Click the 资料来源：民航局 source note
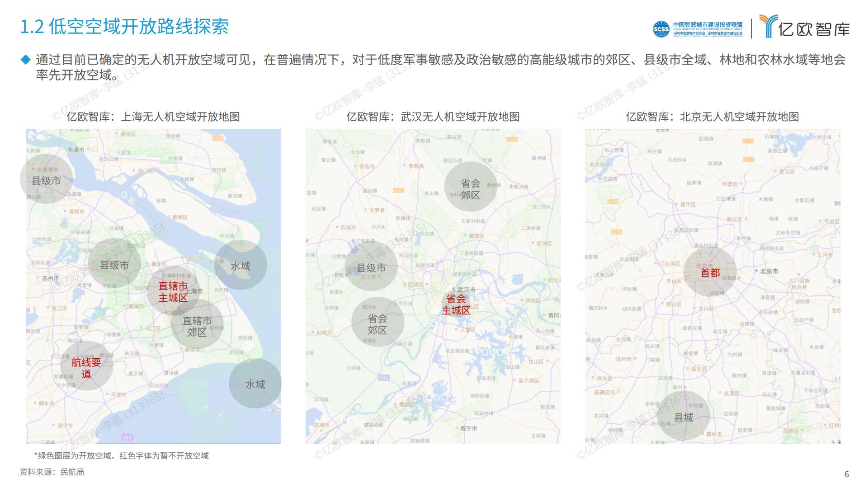Image resolution: width=868 pixels, height=488 pixels. 52,472
